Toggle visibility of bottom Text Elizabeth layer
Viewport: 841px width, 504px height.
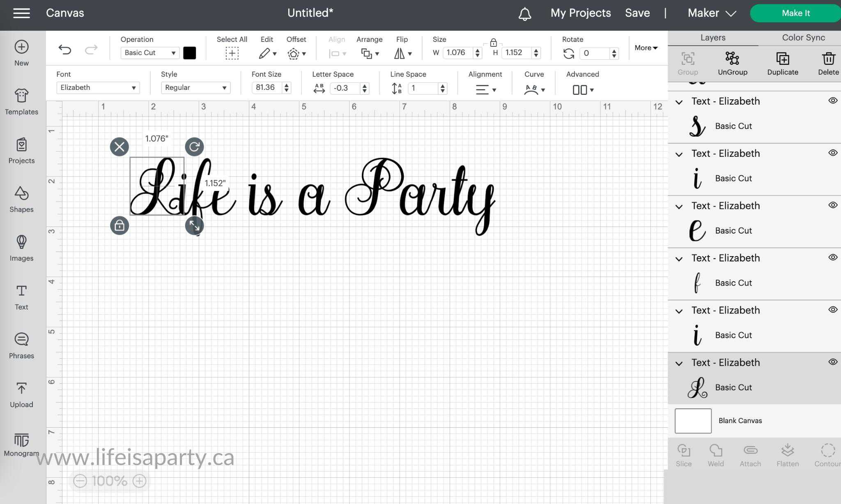coord(833,362)
